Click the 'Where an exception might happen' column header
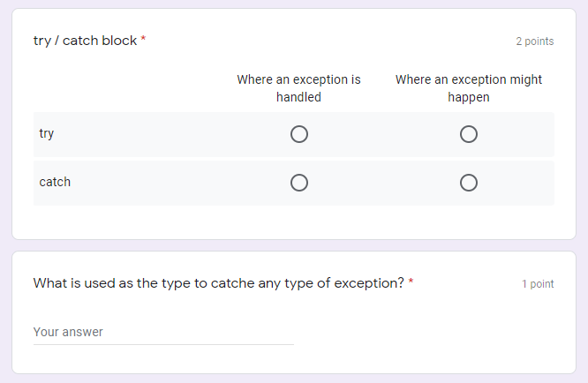 469,88
